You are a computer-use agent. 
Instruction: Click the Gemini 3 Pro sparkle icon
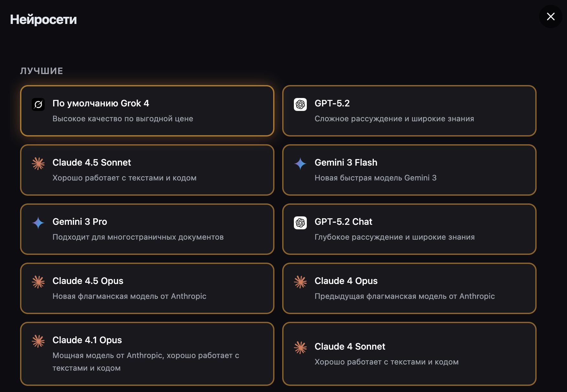coord(38,223)
